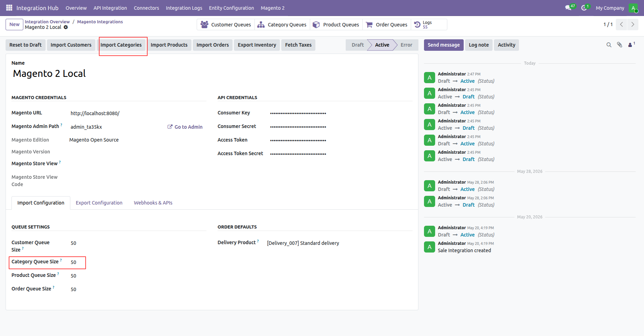Image resolution: width=644 pixels, height=336 pixels.
Task: Open Logs history stat button
Action: tap(429, 25)
